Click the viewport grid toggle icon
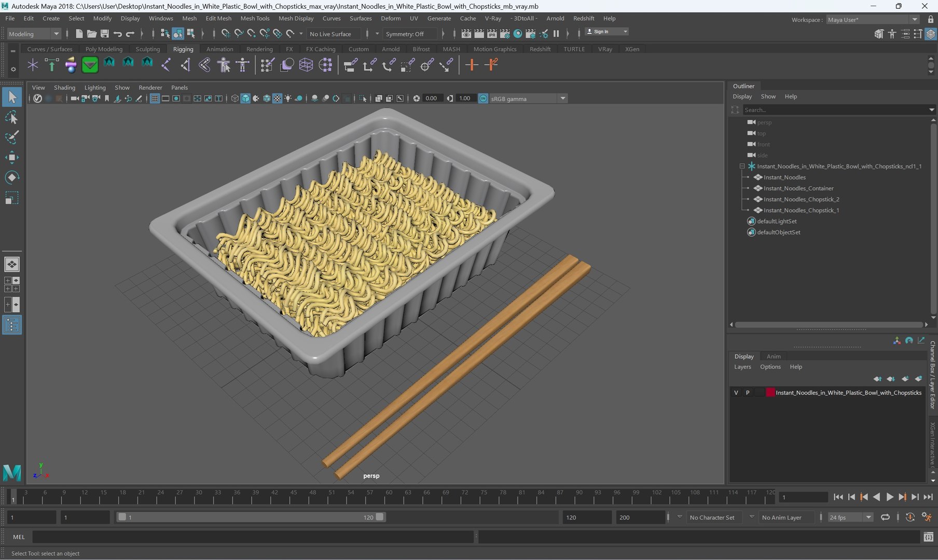This screenshot has width=938, height=560. click(x=155, y=99)
